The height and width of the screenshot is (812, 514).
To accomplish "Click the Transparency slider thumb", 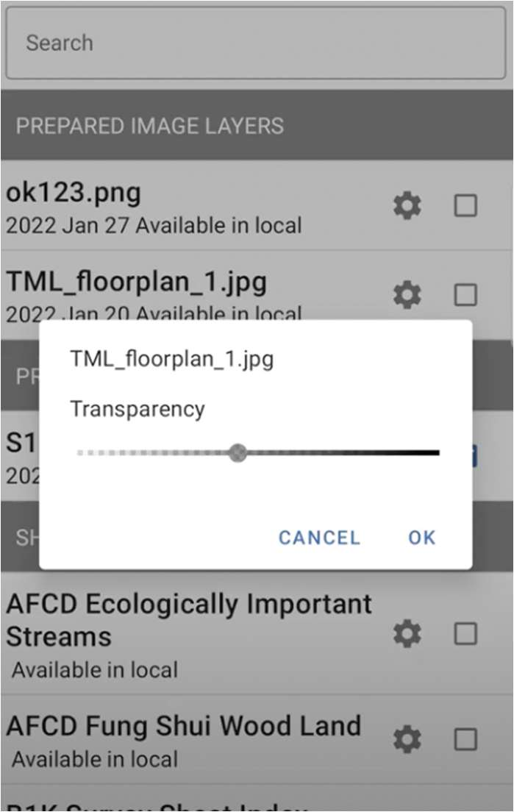I will click(238, 452).
